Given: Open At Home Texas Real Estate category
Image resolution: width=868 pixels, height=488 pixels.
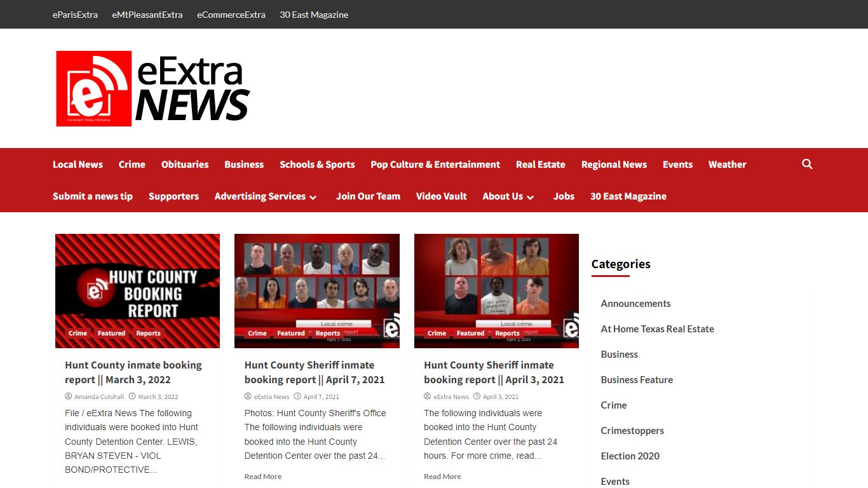Looking at the screenshot, I should (657, 329).
